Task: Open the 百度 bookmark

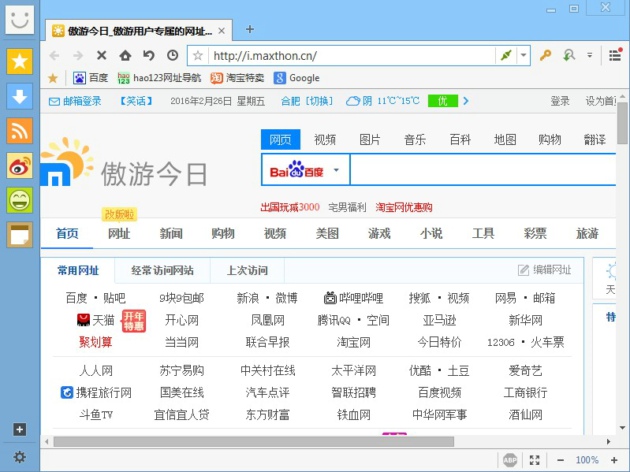Action: (91, 78)
